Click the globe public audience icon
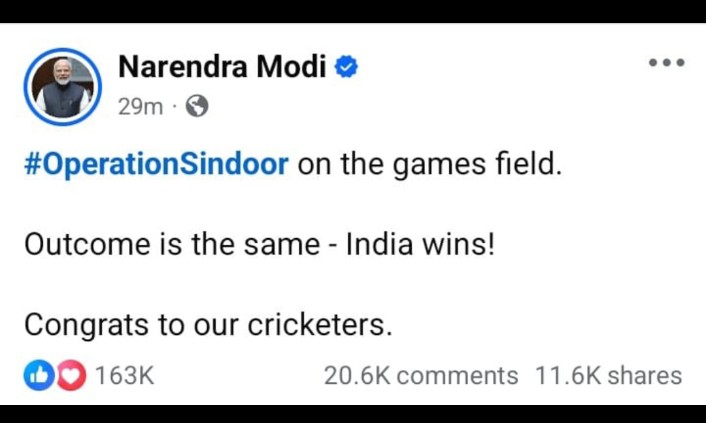The width and height of the screenshot is (706, 423). 197,105
